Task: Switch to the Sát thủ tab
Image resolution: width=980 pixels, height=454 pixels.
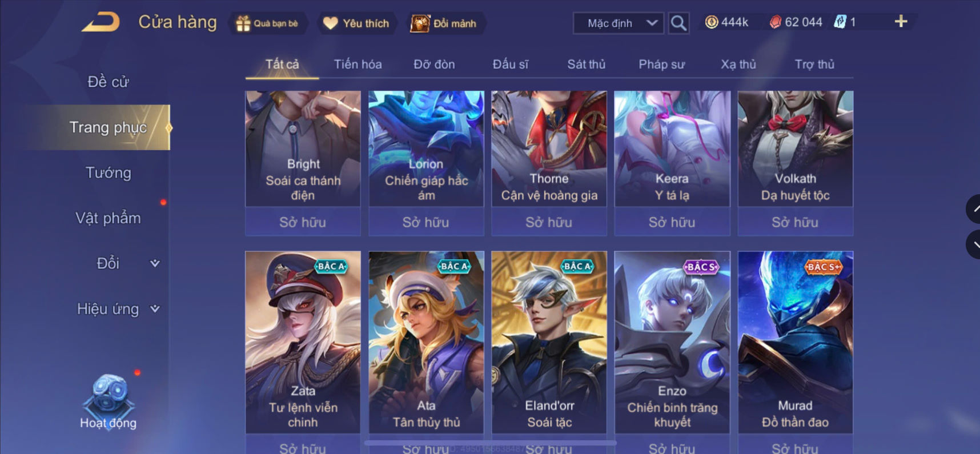Action: point(586,65)
